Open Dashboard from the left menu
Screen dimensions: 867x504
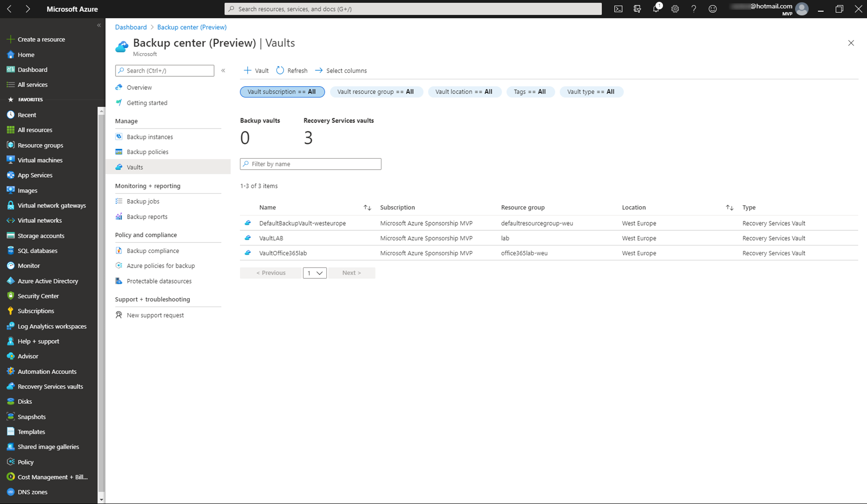pyautogui.click(x=32, y=70)
